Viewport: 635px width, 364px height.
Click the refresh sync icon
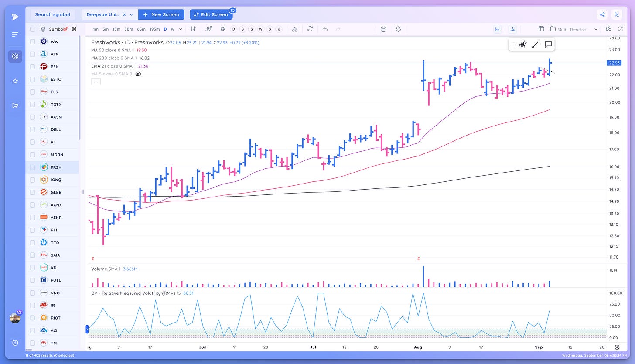pos(310,29)
